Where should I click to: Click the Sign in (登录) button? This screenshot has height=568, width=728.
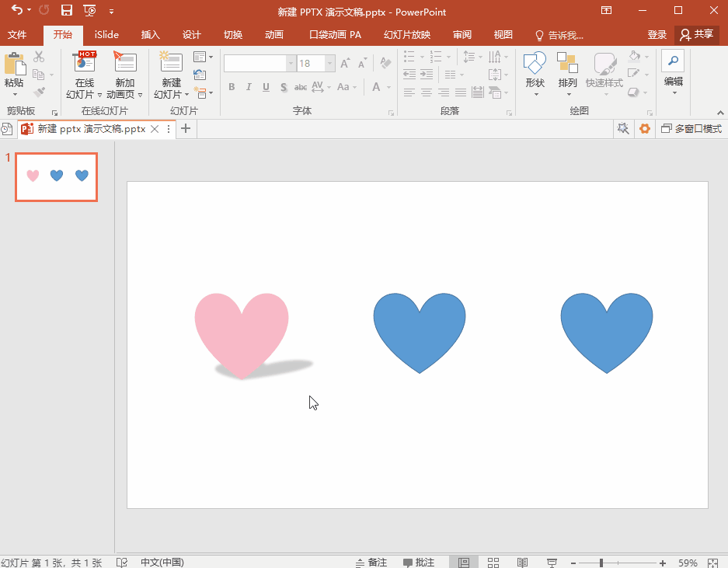click(657, 35)
